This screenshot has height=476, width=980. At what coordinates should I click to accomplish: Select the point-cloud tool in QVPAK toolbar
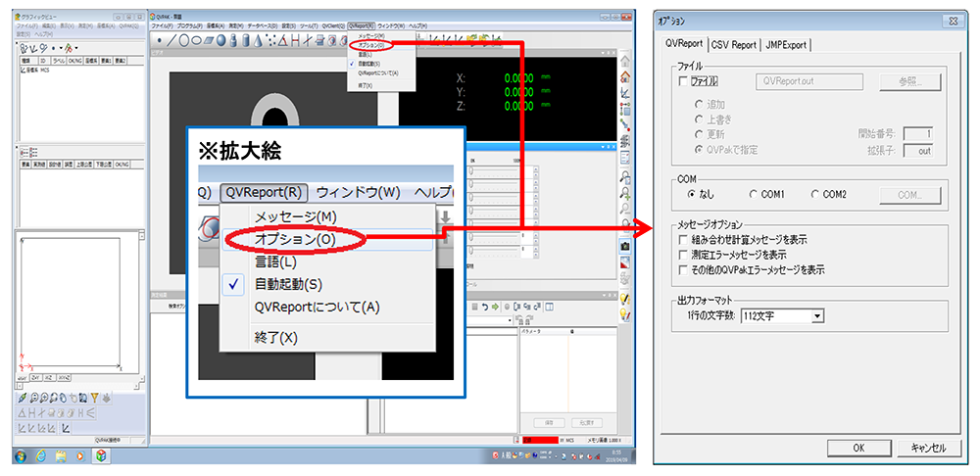tap(270, 40)
